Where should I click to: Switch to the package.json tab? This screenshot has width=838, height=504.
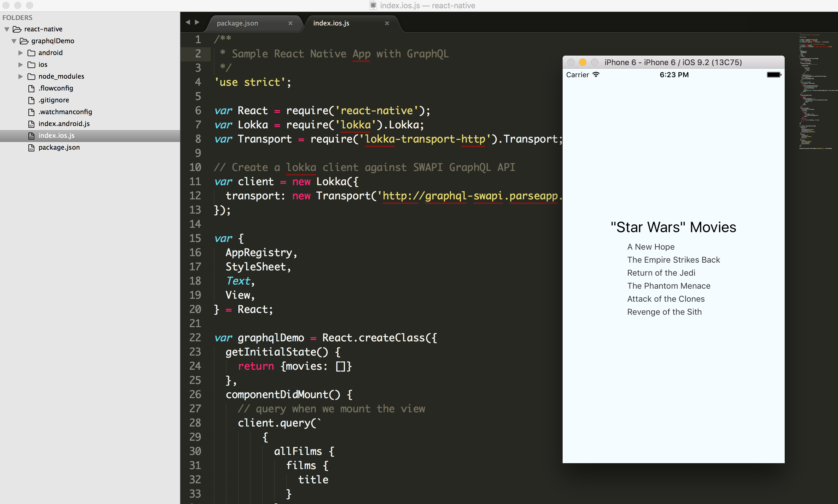click(x=237, y=23)
